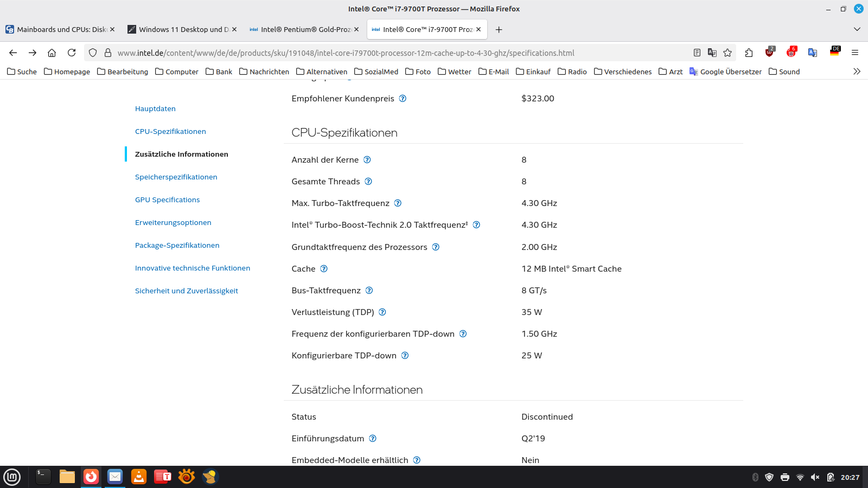Open a new browser tab
868x488 pixels.
[499, 29]
